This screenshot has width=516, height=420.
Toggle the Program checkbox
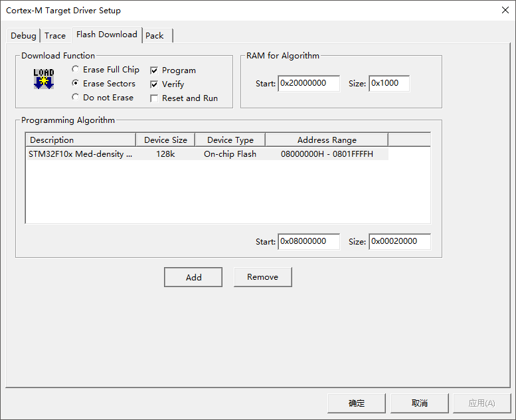(x=154, y=70)
